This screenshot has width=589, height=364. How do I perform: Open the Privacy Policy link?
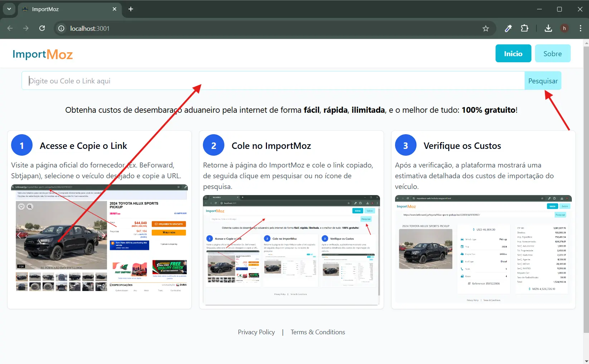(x=256, y=332)
